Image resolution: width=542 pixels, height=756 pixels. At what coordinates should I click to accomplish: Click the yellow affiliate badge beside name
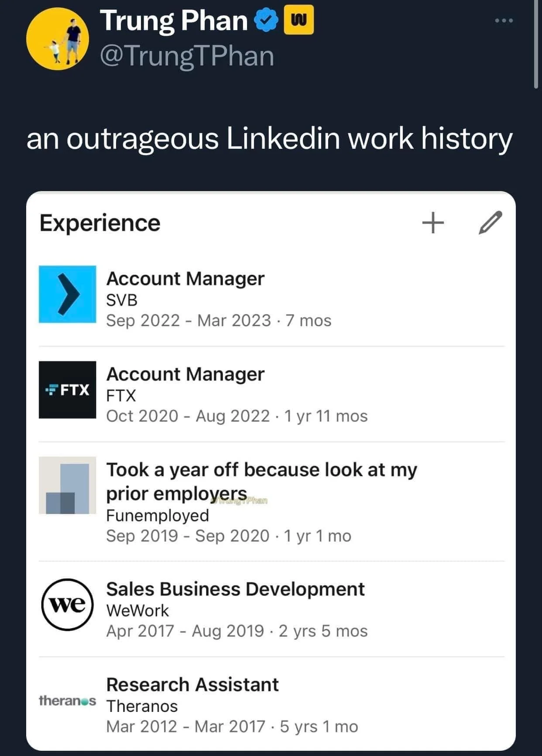click(298, 20)
